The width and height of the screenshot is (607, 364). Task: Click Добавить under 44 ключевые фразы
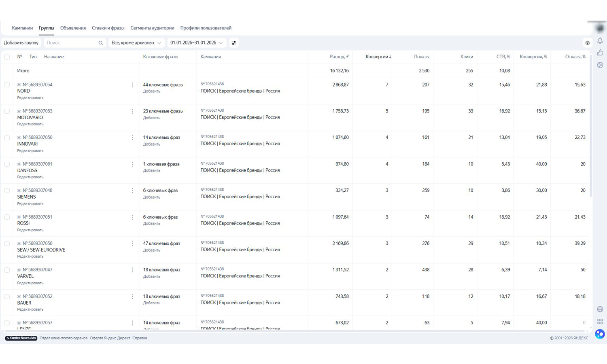click(x=152, y=91)
